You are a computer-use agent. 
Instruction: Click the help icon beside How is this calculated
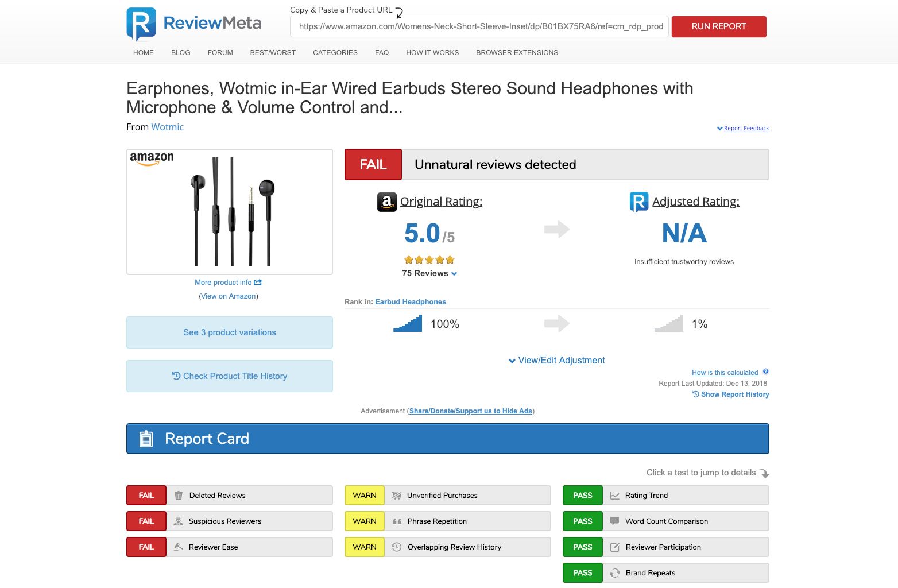[765, 372]
